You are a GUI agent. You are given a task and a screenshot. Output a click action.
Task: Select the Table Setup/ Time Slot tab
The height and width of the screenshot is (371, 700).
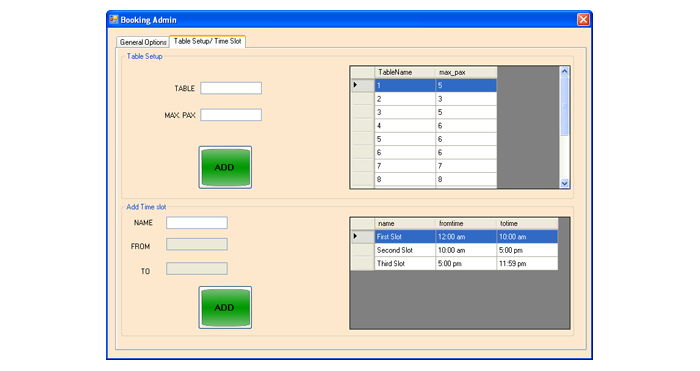click(x=208, y=41)
